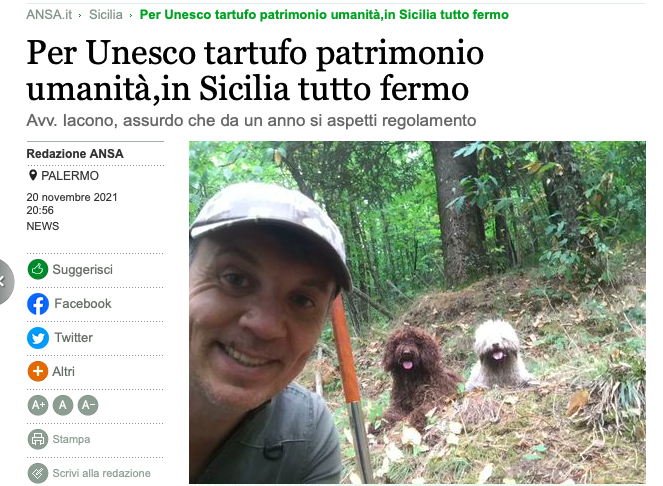Open the photo of the truffle hunter with dogs
663x486 pixels.
point(417,312)
